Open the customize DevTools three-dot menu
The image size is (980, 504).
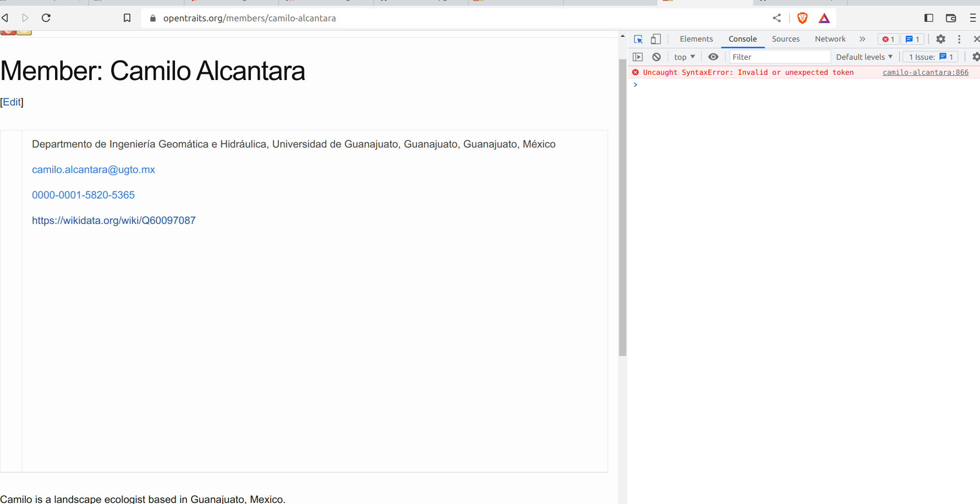959,39
